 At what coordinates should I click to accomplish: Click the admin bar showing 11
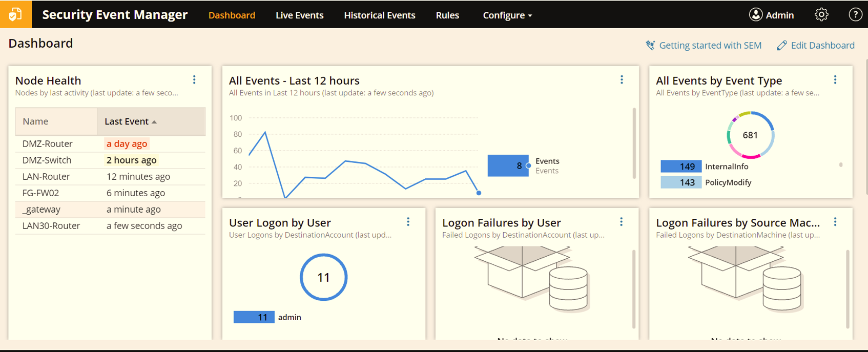[254, 317]
